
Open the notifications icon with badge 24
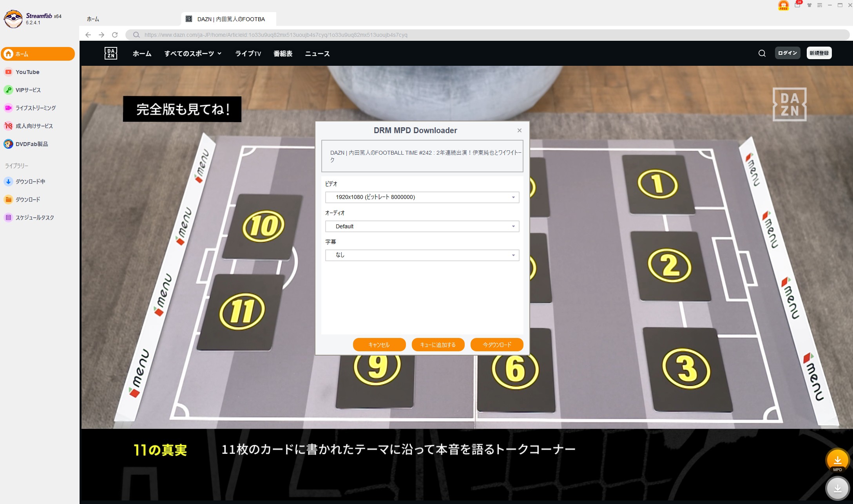(x=797, y=5)
